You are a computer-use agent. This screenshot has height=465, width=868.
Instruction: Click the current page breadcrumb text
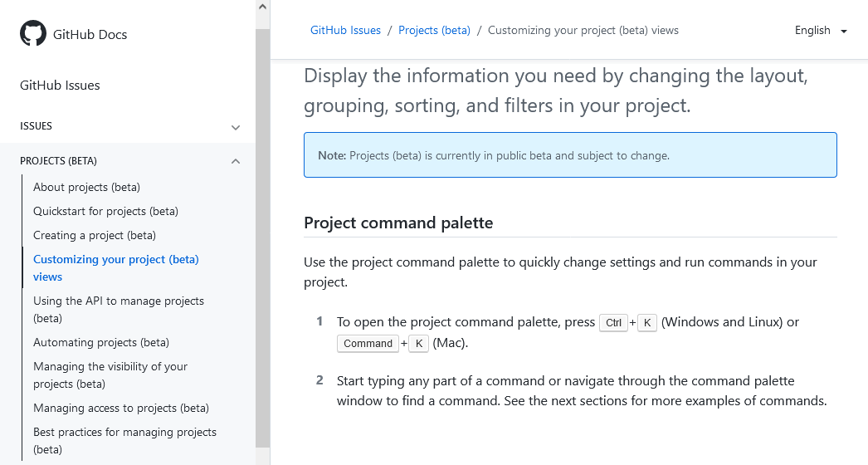click(x=583, y=31)
